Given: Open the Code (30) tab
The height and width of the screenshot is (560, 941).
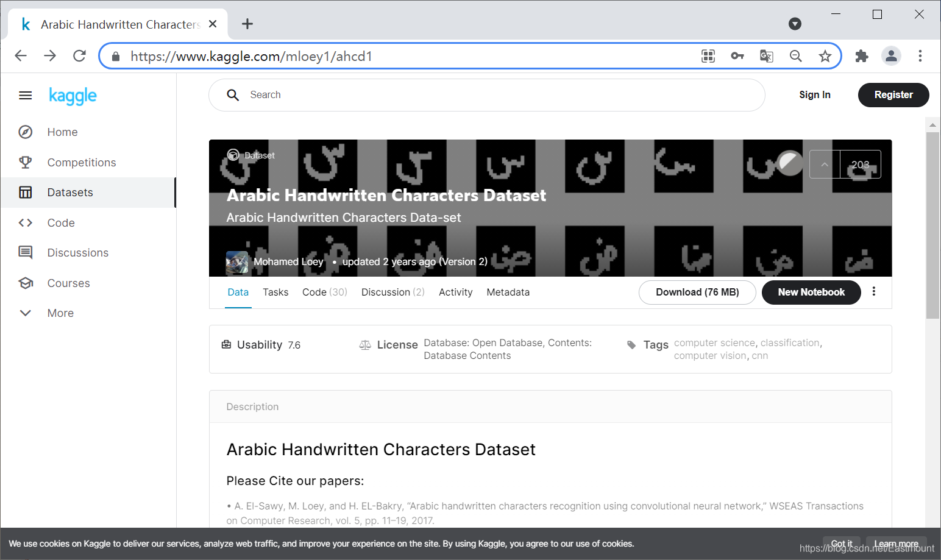Looking at the screenshot, I should pos(325,292).
